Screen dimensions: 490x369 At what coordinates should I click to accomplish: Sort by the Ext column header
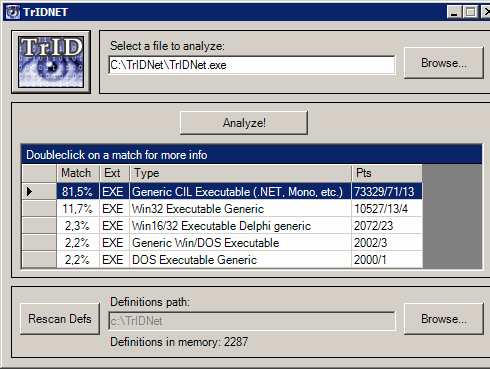(114, 173)
